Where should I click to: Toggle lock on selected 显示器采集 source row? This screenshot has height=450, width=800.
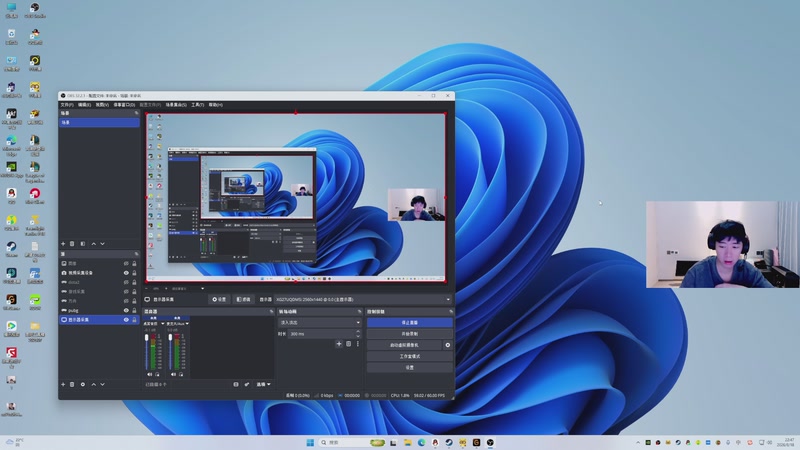134,319
